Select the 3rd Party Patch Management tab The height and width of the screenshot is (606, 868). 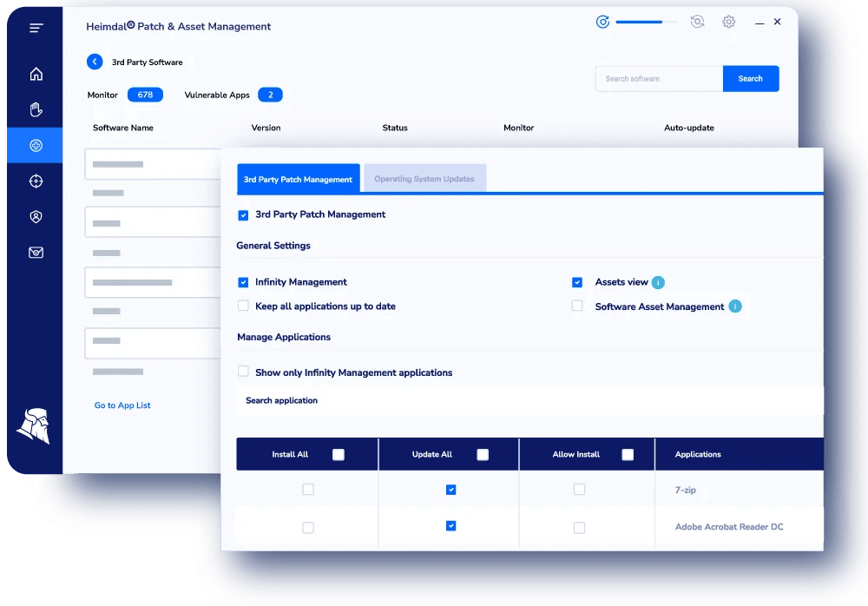(x=298, y=179)
